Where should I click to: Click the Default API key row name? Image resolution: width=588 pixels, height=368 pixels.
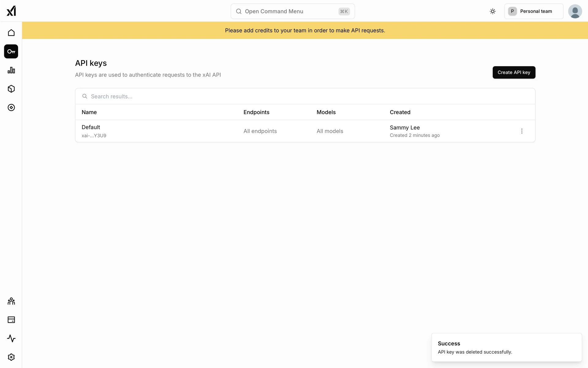coord(91,127)
